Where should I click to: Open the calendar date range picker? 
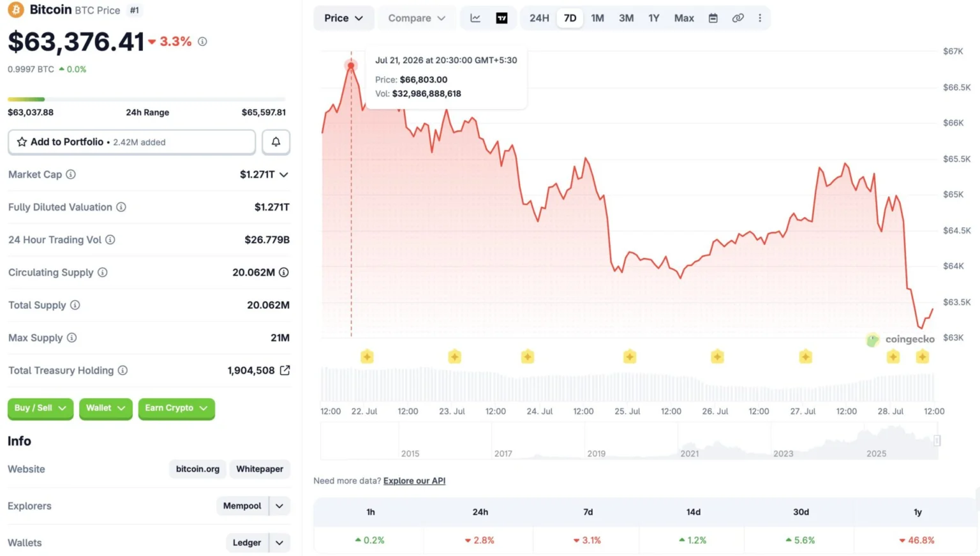[x=713, y=18]
